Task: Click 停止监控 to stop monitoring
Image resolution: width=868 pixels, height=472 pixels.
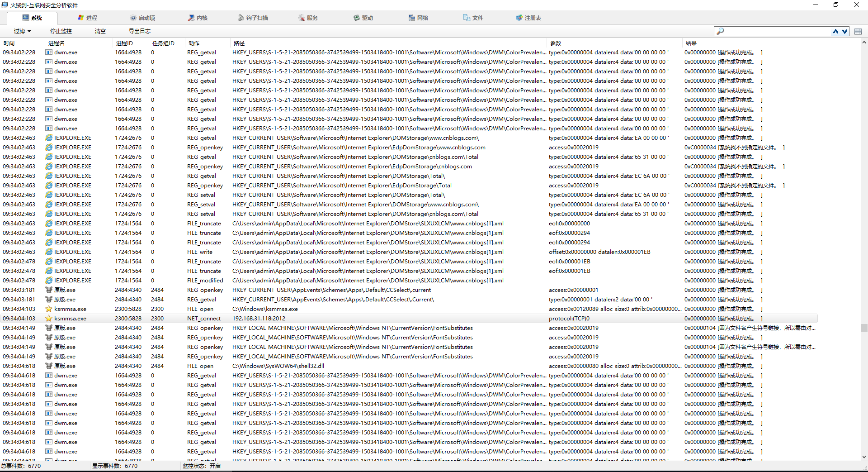Action: pyautogui.click(x=61, y=31)
